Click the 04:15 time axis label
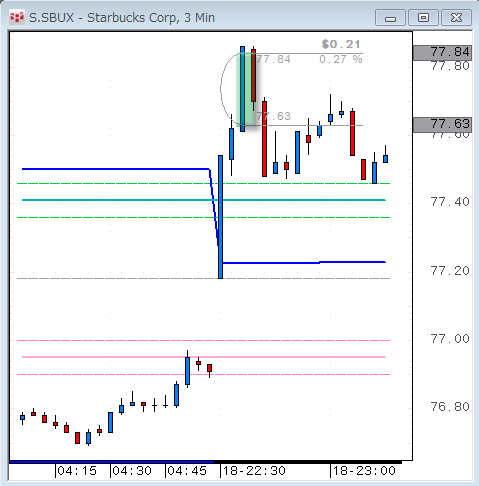 coord(77,471)
